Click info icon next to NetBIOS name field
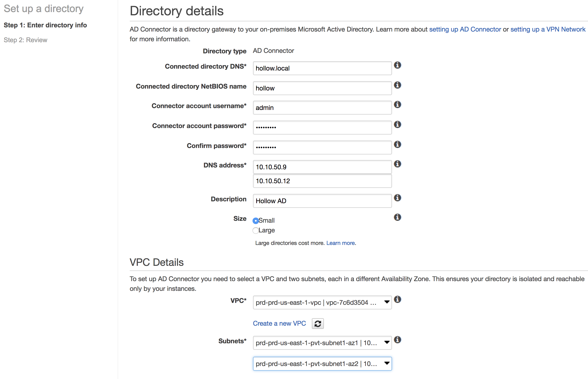The height and width of the screenshot is (379, 588). pyautogui.click(x=397, y=85)
